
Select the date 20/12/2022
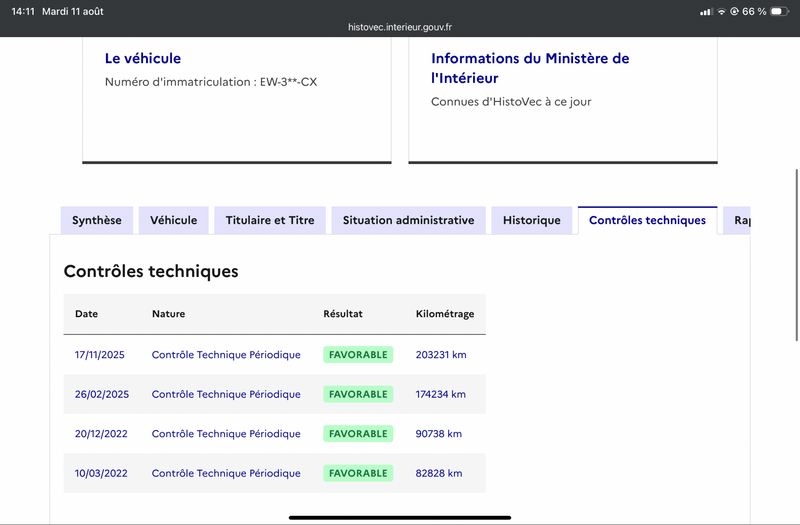[x=101, y=434]
